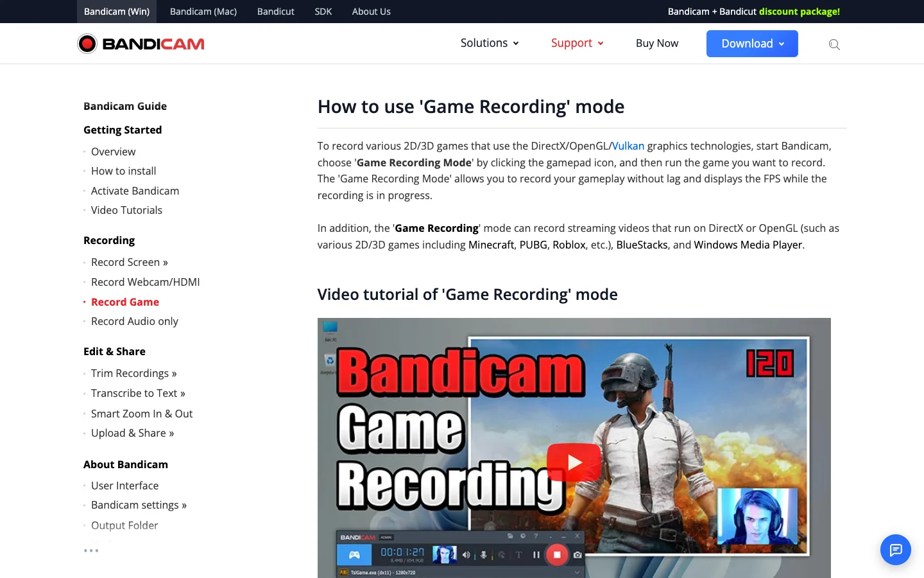The image size is (924, 578).
Task: Select Record Game in sidebar
Action: tap(125, 302)
